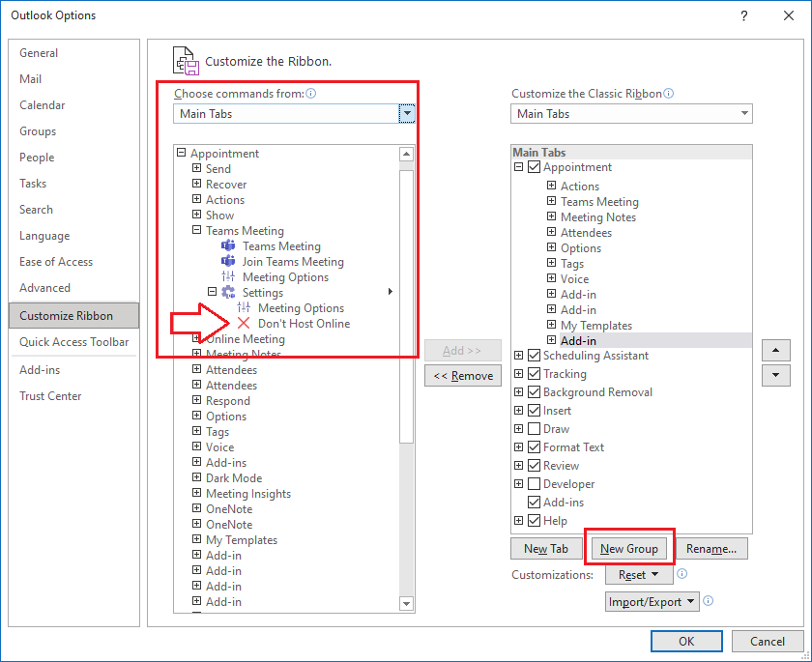Expand the Recover group

point(197,184)
